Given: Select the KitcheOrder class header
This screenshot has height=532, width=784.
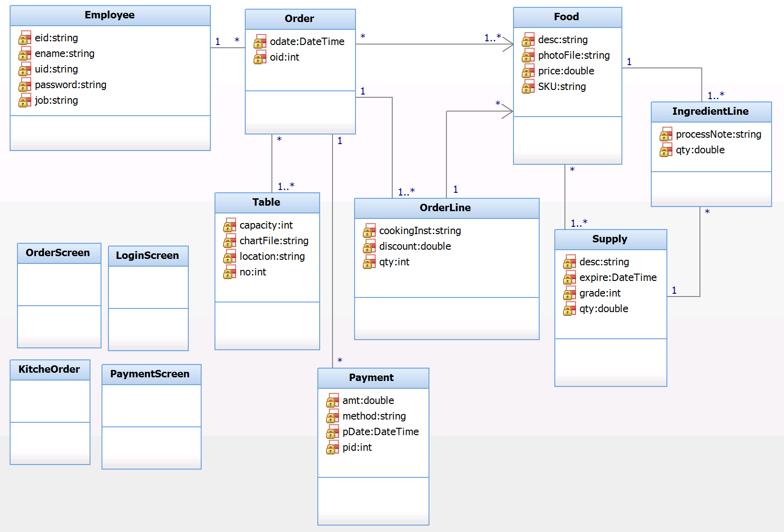Looking at the screenshot, I should click(49, 370).
